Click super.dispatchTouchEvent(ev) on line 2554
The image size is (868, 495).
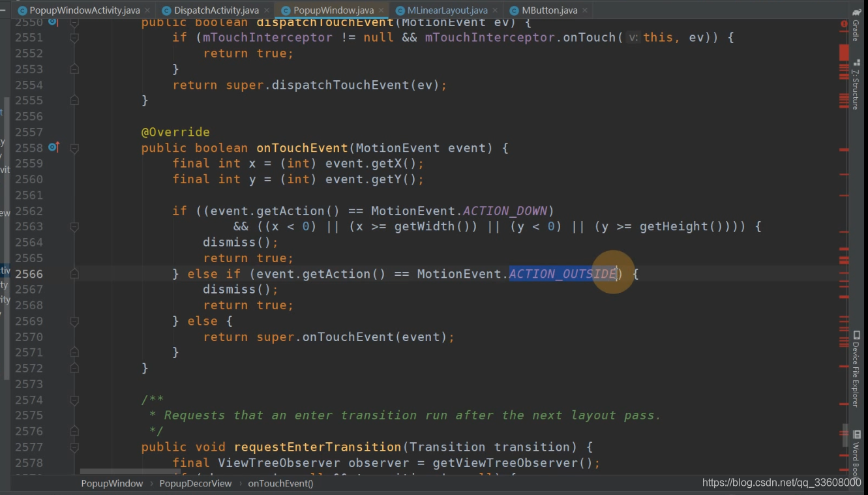pyautogui.click(x=333, y=85)
